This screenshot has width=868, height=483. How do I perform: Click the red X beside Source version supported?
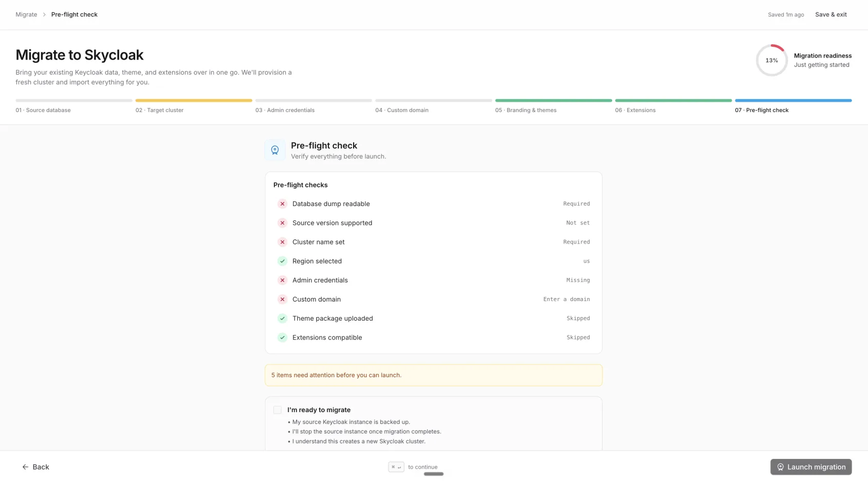[x=282, y=223]
